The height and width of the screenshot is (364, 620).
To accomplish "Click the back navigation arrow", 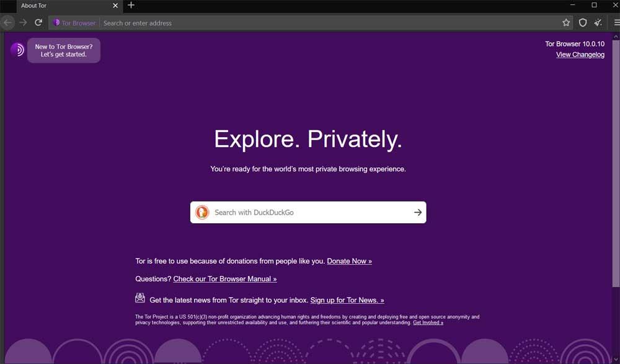I will [x=7, y=23].
